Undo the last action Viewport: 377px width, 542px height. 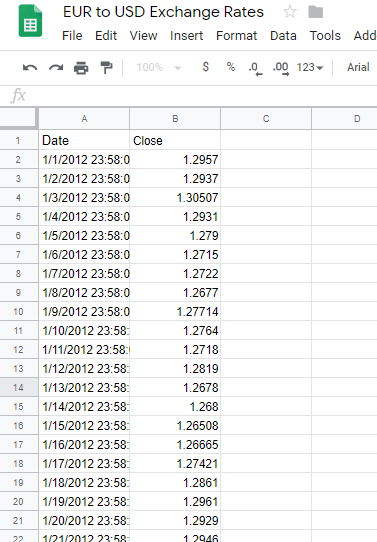point(30,67)
